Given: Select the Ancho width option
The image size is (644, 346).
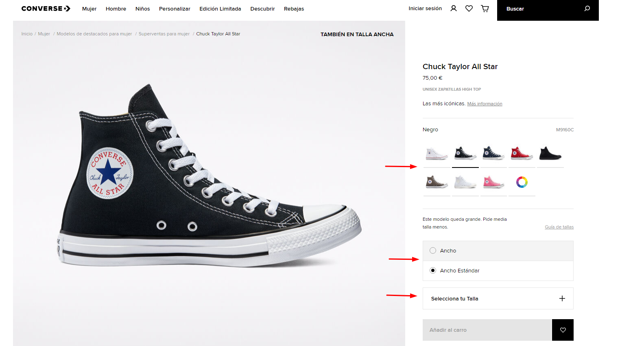Looking at the screenshot, I should [x=498, y=251].
